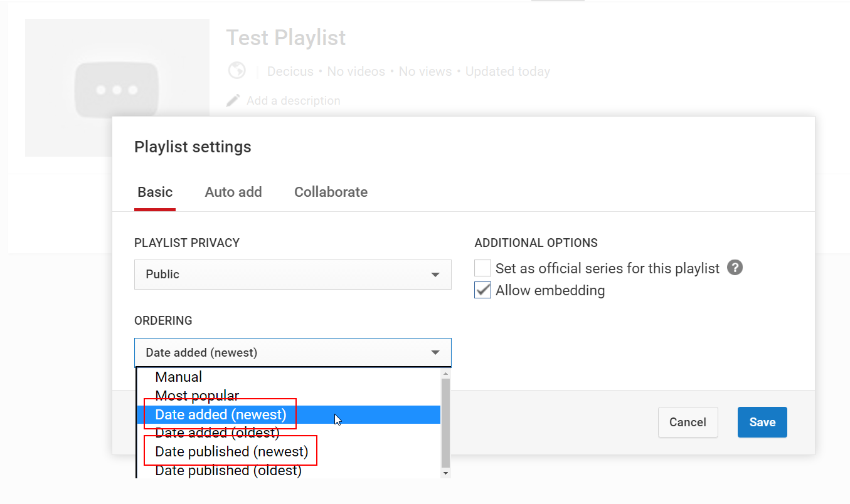This screenshot has width=850, height=504.
Task: Pick Date added (oldest) option
Action: tap(217, 433)
